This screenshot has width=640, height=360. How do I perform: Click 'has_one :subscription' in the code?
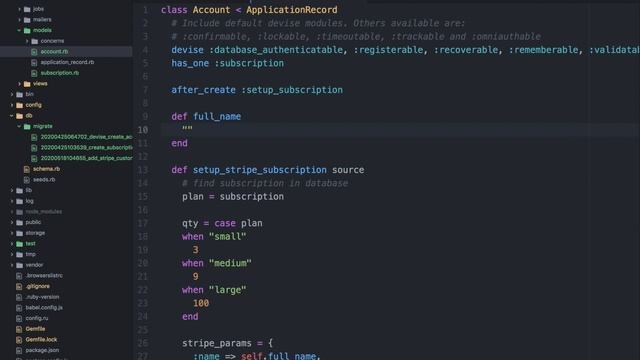227,63
